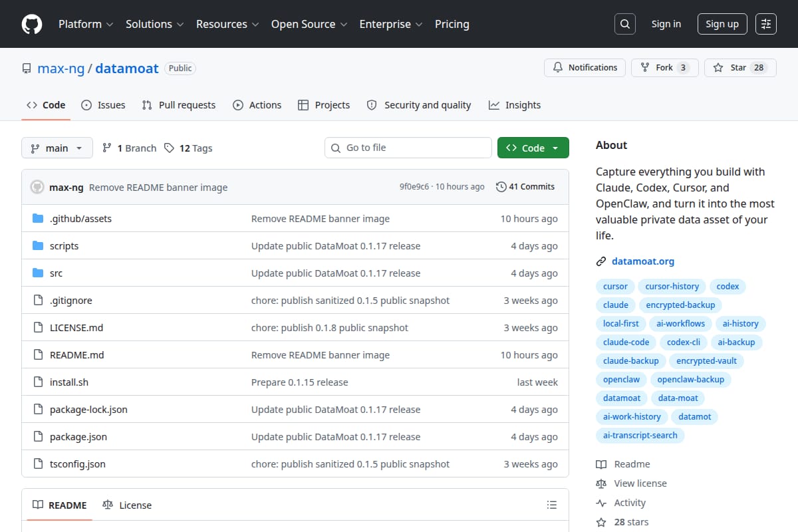This screenshot has width=798, height=532.
Task: Open the datamoat.org website link
Action: (643, 261)
